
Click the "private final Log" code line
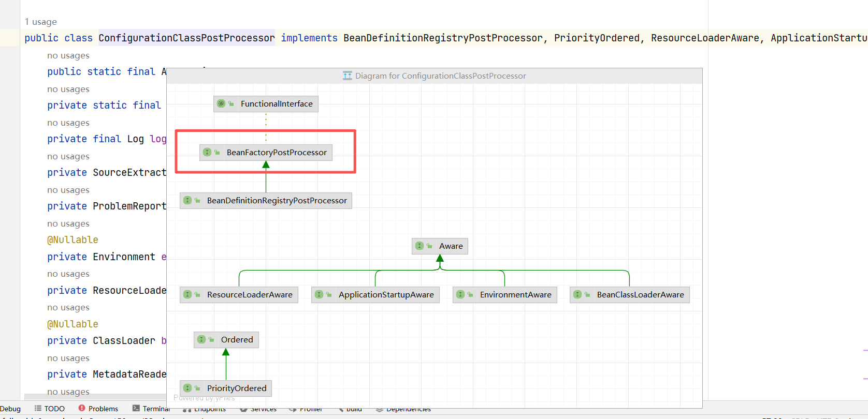[107, 139]
